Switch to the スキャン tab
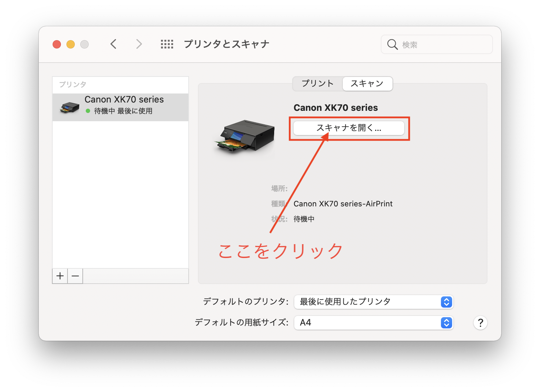The height and width of the screenshot is (392, 540). [x=367, y=83]
